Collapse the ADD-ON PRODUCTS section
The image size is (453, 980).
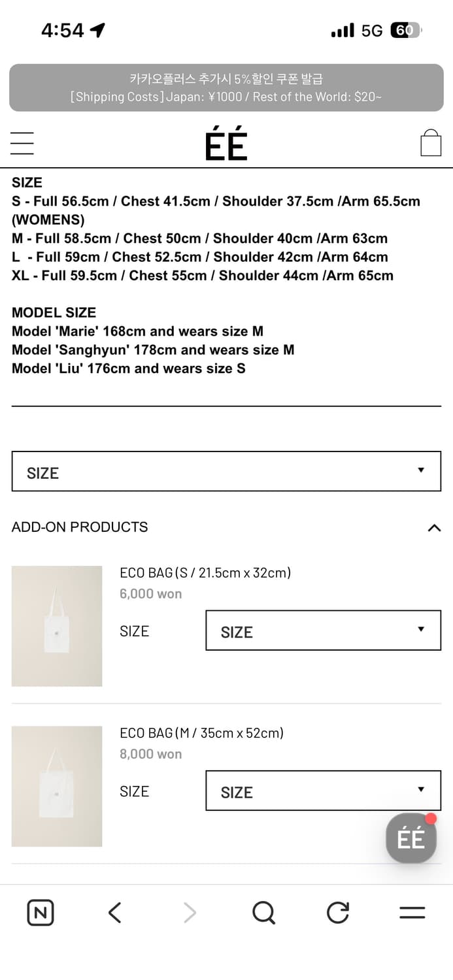[434, 527]
